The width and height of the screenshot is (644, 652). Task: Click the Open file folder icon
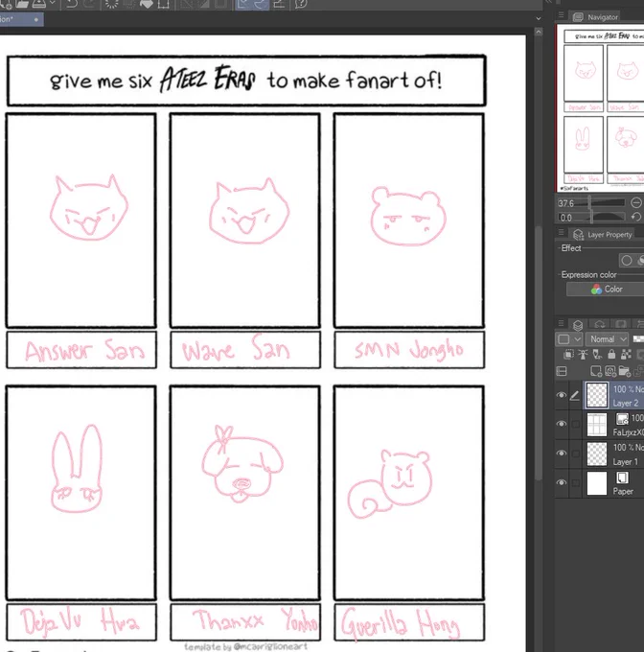(x=22, y=4)
